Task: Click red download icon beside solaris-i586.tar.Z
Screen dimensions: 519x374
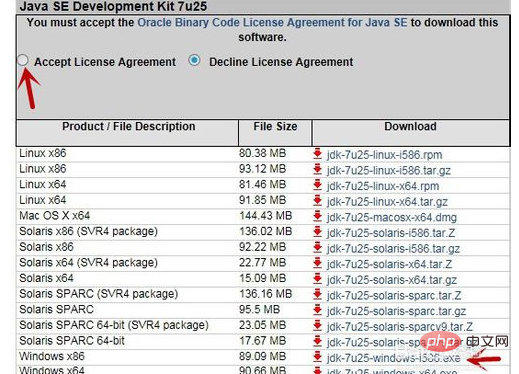Action: (x=317, y=232)
